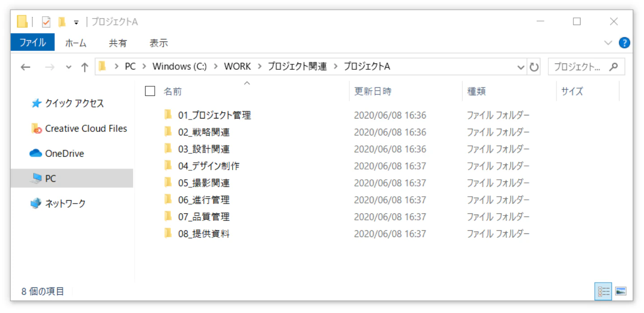This screenshot has height=313, width=644.
Task: Select the 05_撮影関連 folder icon
Action: coord(168,182)
